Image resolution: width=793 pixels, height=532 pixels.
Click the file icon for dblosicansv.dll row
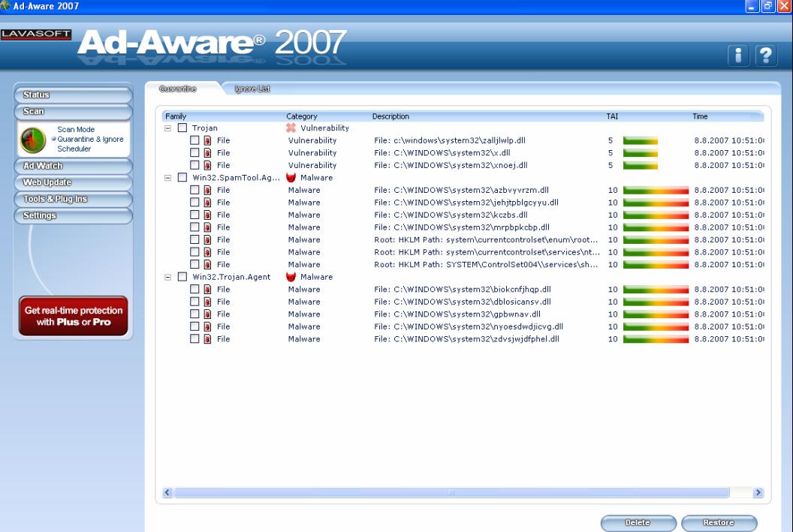click(x=207, y=302)
